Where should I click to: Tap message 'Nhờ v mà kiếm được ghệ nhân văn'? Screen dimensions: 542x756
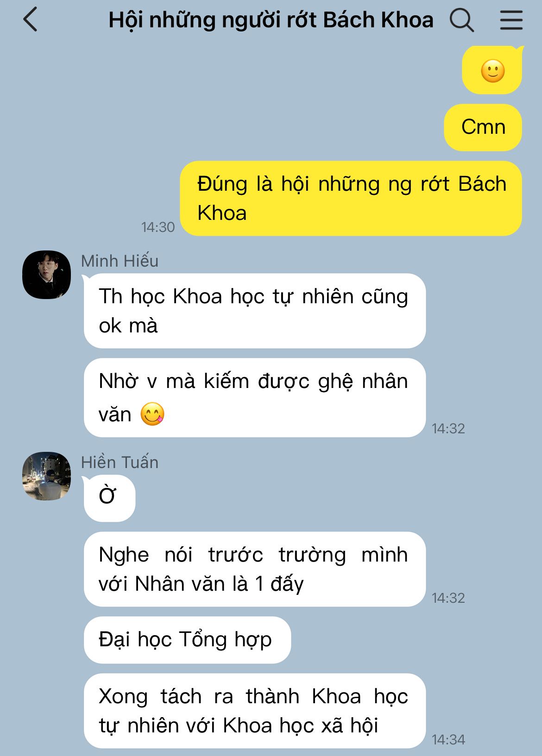pyautogui.click(x=254, y=397)
